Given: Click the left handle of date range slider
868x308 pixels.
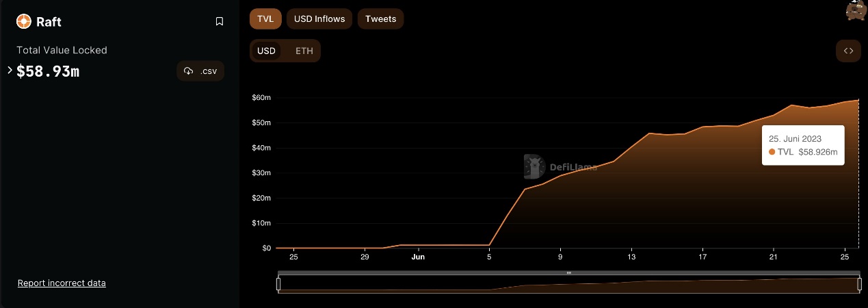Looking at the screenshot, I should 278,283.
